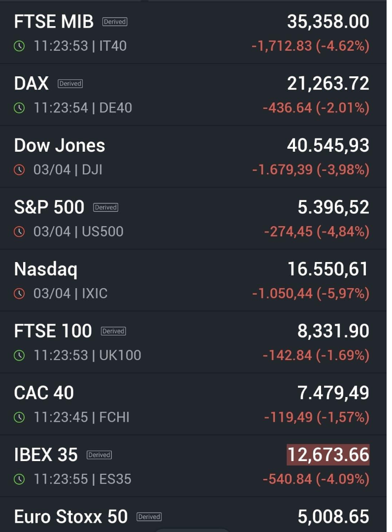Click red clock icon in S&P 500 row
This screenshot has width=392, height=532.
19,232
